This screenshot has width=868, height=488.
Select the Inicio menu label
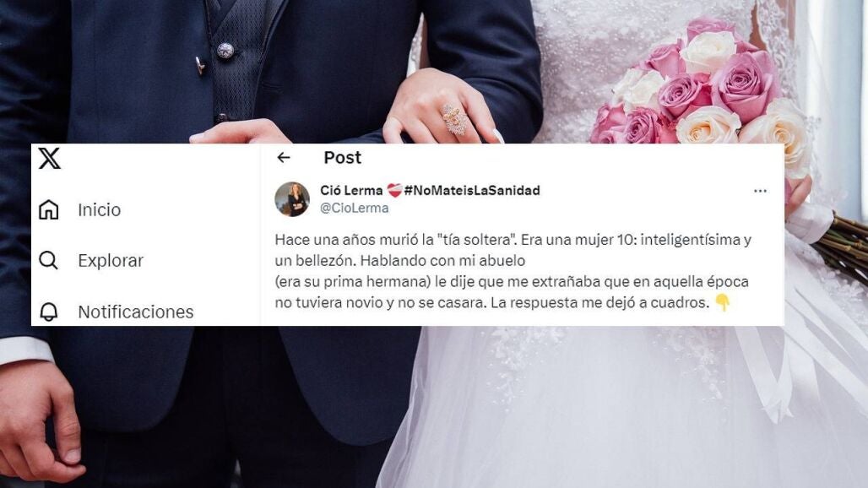click(99, 209)
